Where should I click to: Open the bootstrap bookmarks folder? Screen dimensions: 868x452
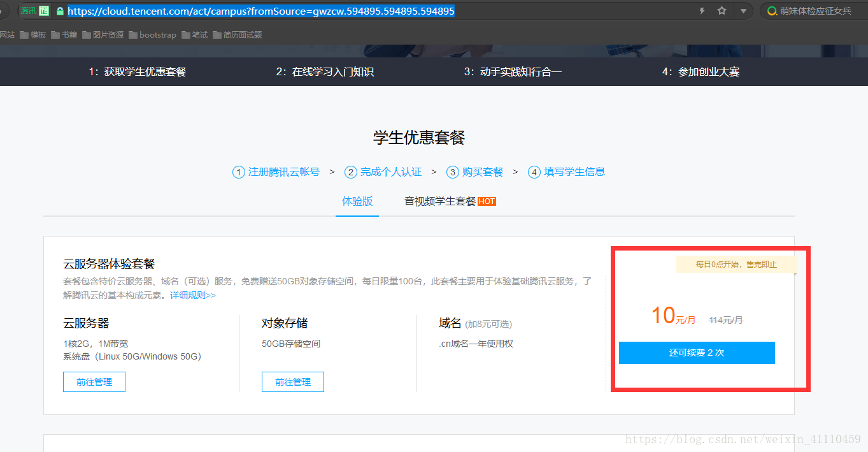(152, 35)
